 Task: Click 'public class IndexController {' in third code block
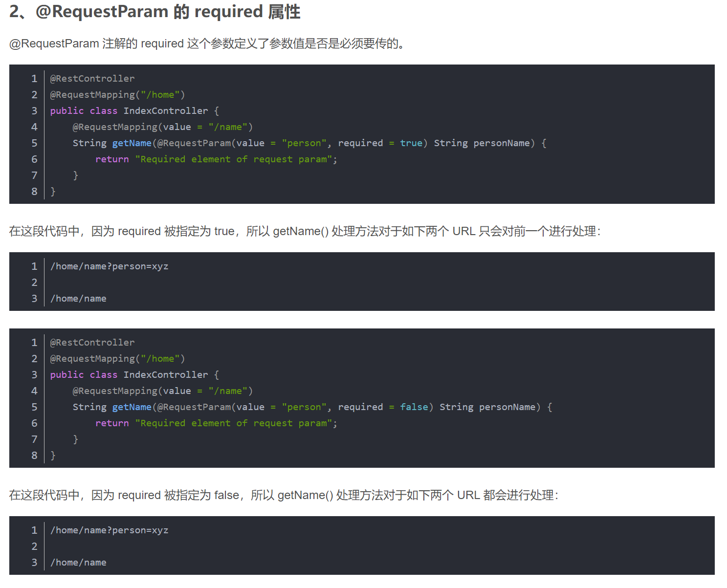[x=134, y=374]
